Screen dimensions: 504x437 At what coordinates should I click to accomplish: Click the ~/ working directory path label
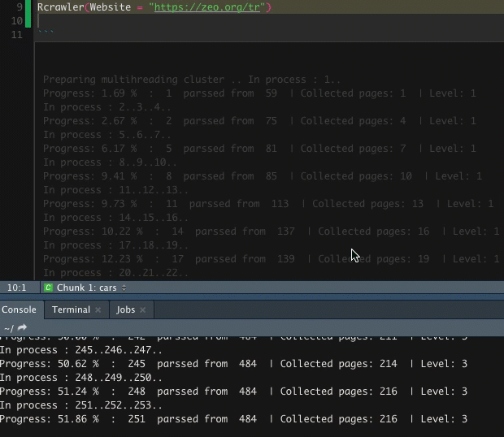pyautogui.click(x=9, y=328)
